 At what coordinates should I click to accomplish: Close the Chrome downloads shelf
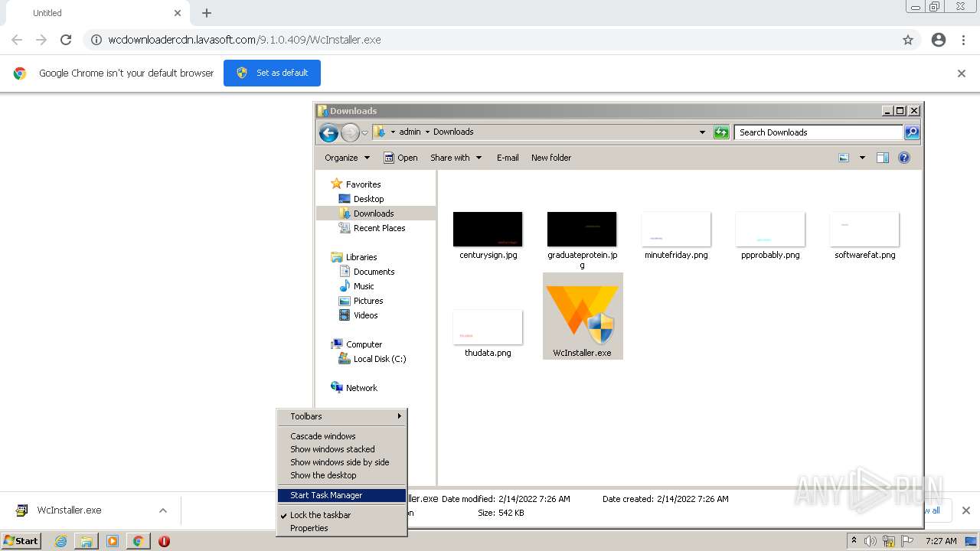pos(966,510)
